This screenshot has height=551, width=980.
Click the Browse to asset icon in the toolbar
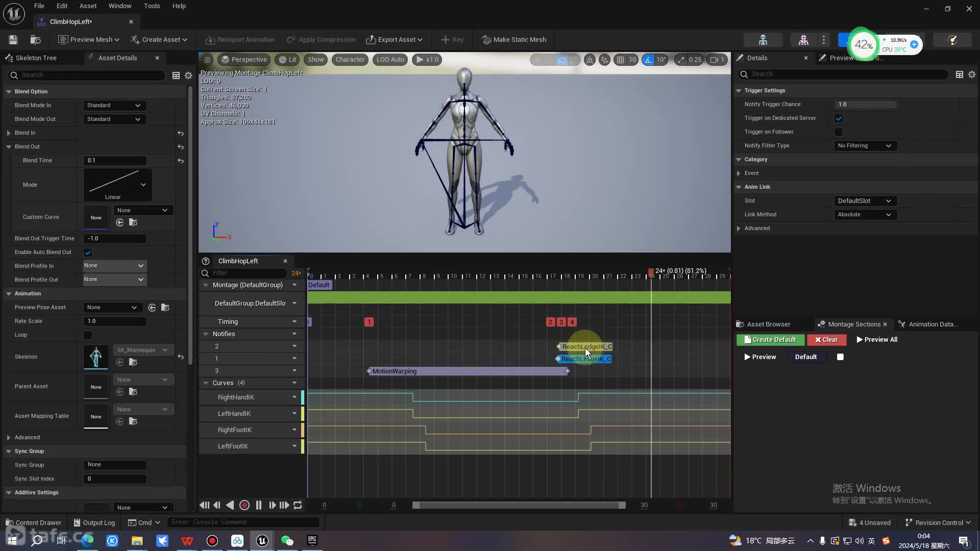click(x=36, y=39)
